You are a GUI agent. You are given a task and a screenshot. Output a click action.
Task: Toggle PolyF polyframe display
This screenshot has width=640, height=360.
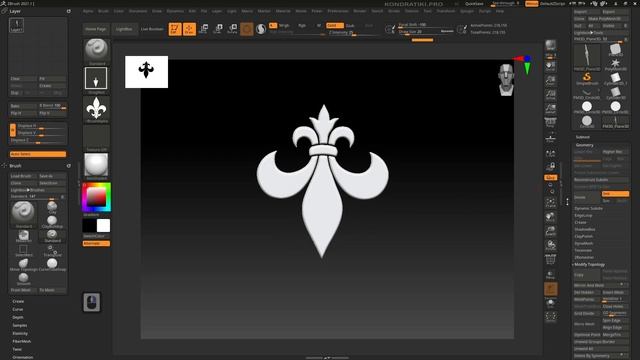[551, 260]
